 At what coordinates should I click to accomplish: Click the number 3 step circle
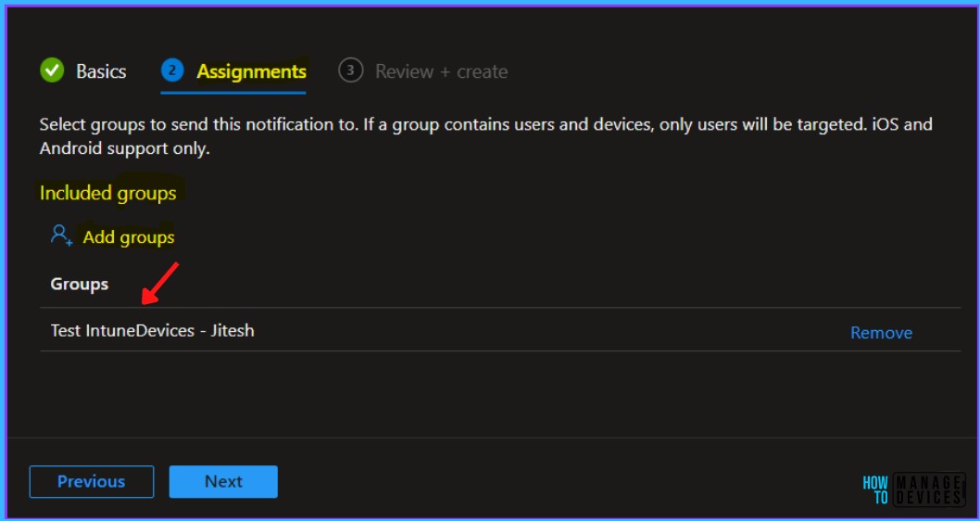pyautogui.click(x=351, y=70)
